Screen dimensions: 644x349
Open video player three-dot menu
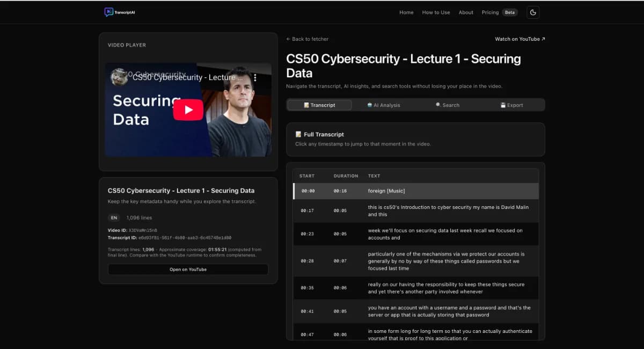pos(255,78)
